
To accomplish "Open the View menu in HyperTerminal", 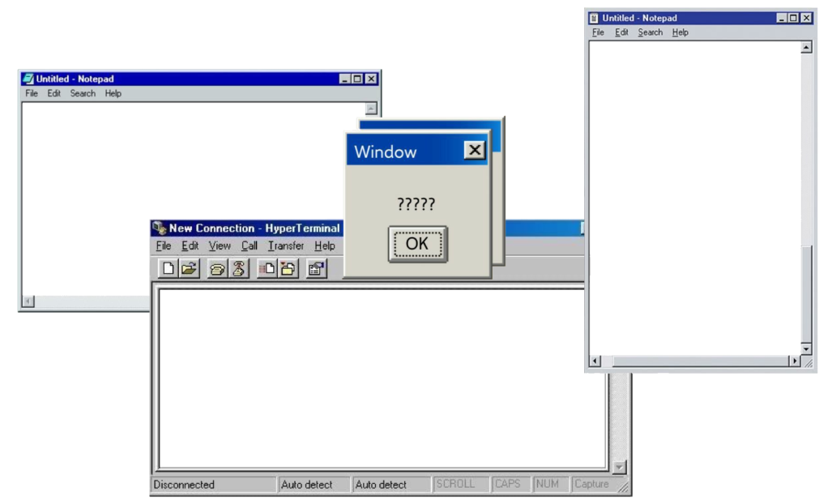I will tap(220, 246).
